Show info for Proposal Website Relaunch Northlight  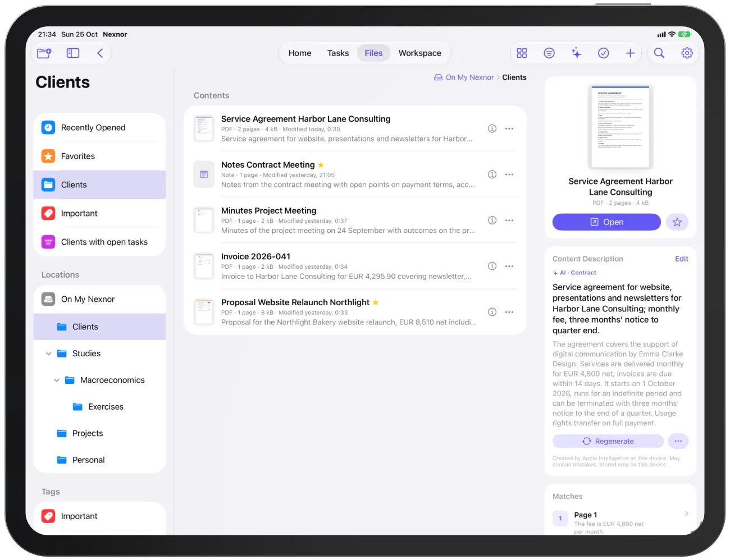point(492,312)
